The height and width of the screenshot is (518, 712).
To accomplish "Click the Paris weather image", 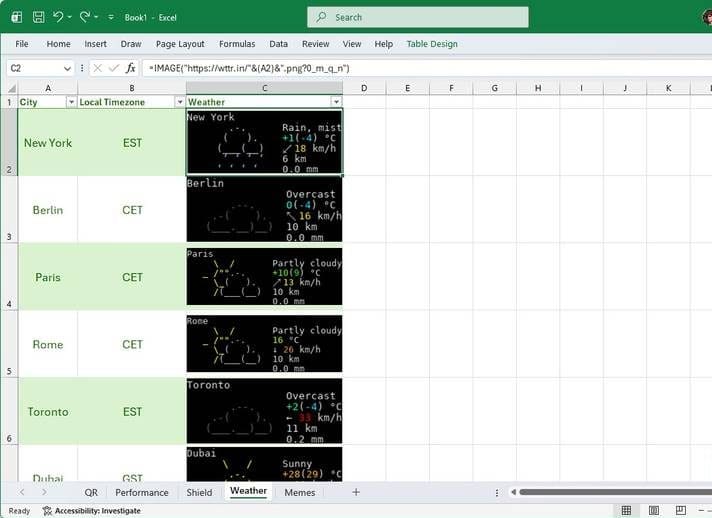I will coord(264,276).
